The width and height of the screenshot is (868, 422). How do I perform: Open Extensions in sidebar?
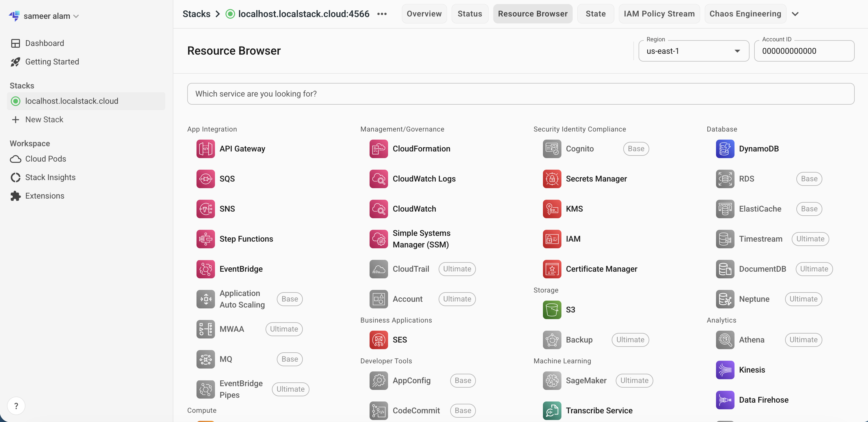[37, 196]
